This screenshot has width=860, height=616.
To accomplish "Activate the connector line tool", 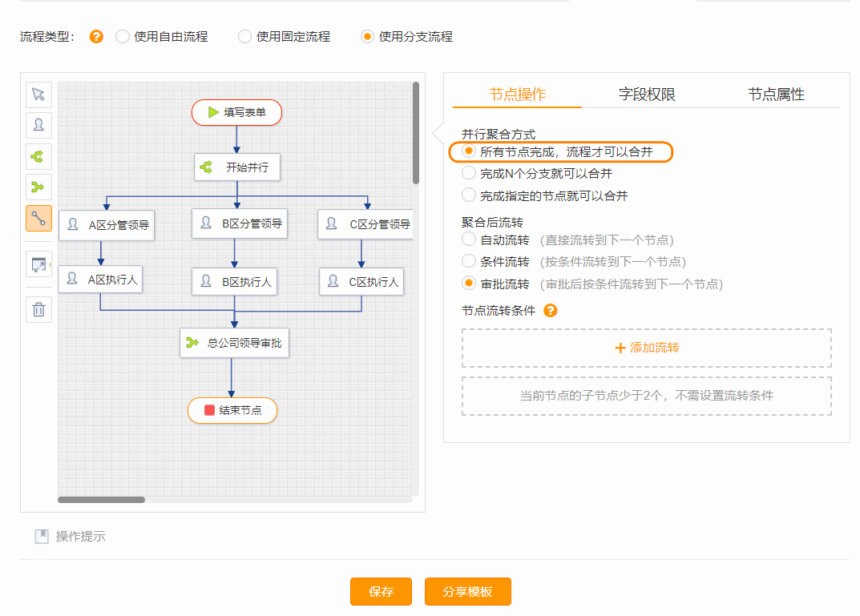I will tap(38, 218).
